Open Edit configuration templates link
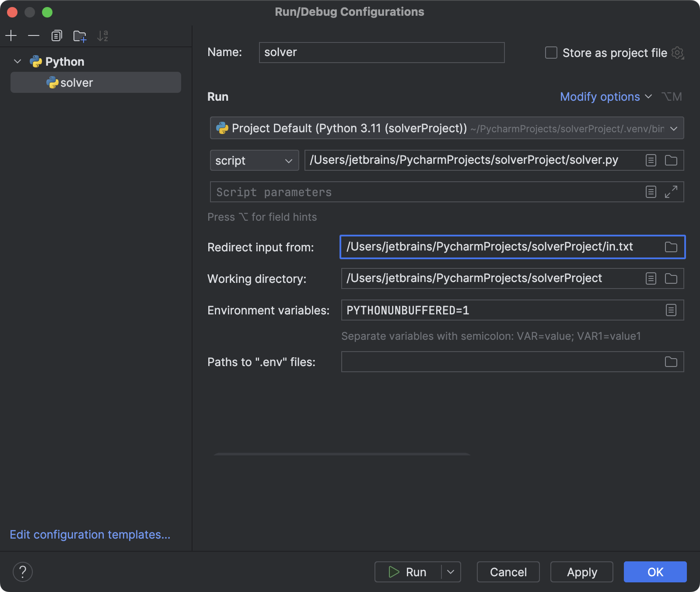The width and height of the screenshot is (700, 592). click(90, 535)
